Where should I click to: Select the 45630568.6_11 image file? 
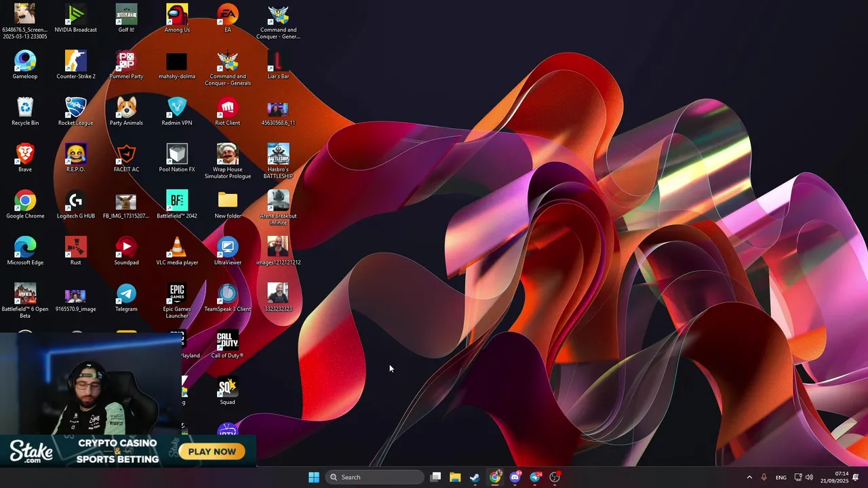point(278,112)
